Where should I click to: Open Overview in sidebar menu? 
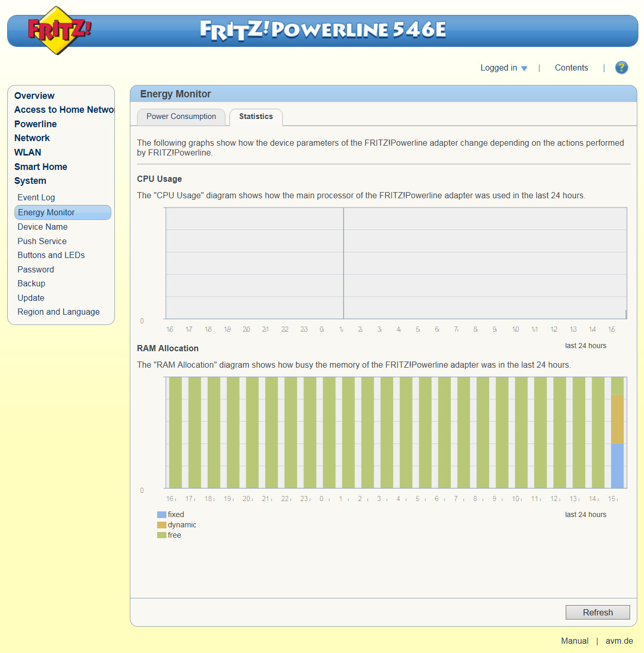(34, 96)
